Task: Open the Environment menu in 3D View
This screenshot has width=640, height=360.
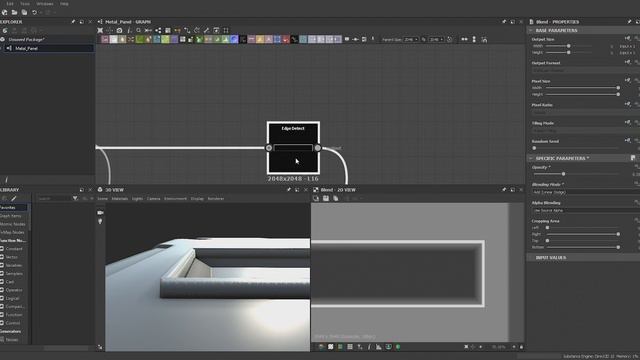Action: click(x=175, y=199)
